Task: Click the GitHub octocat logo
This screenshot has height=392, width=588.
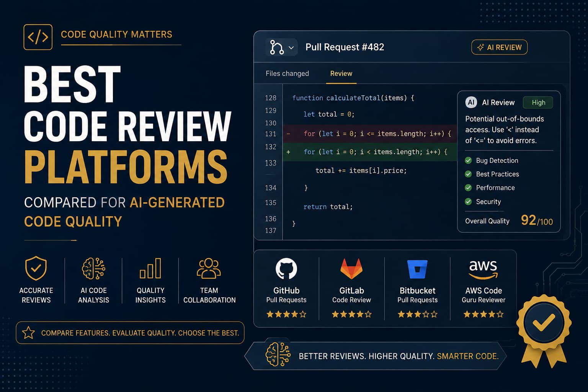Action: pyautogui.click(x=286, y=269)
